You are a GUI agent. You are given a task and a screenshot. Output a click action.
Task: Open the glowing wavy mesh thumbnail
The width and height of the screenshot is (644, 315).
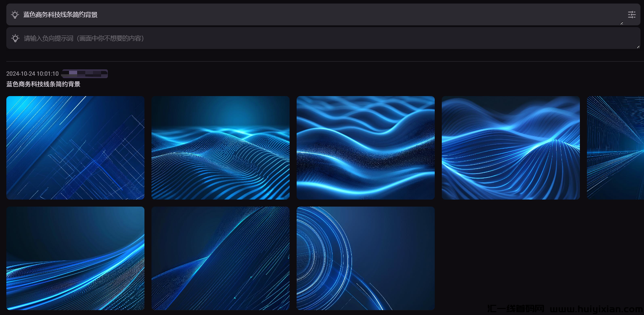coord(366,148)
